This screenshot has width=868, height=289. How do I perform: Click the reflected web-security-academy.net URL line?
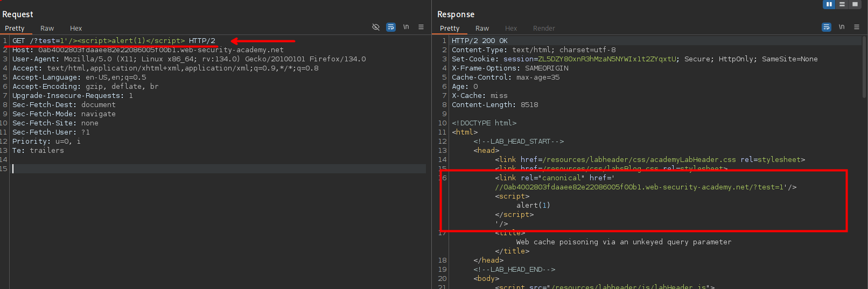pos(646,187)
